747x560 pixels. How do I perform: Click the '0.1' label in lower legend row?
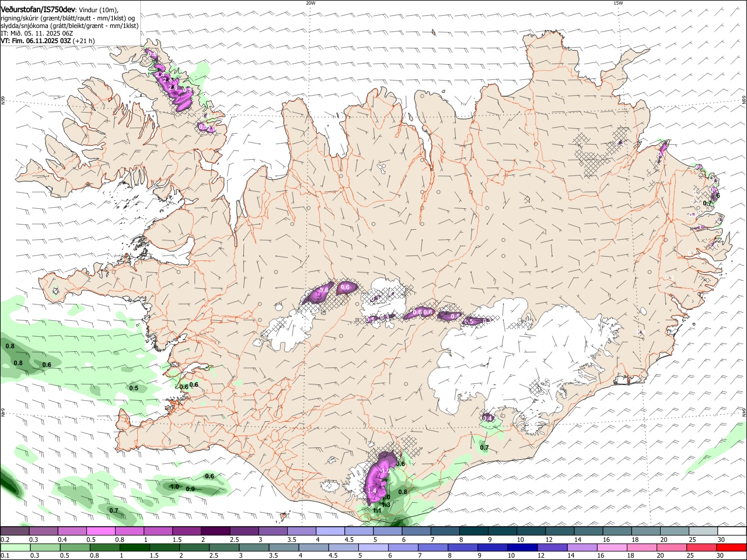pos(5,555)
